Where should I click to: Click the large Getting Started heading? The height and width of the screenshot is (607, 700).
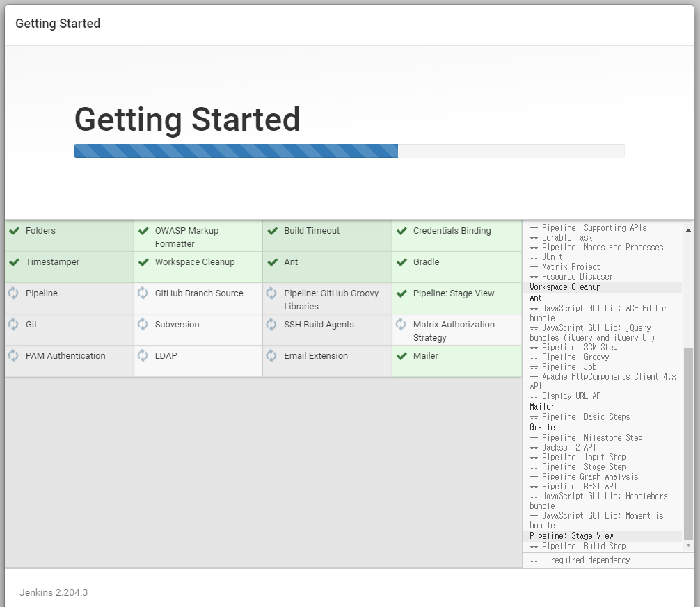coord(187,120)
